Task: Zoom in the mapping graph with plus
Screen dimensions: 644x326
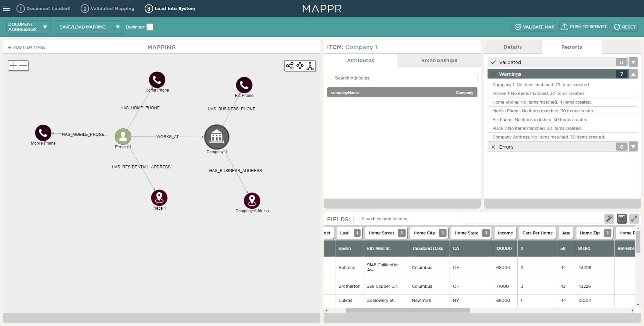Action: pyautogui.click(x=13, y=65)
